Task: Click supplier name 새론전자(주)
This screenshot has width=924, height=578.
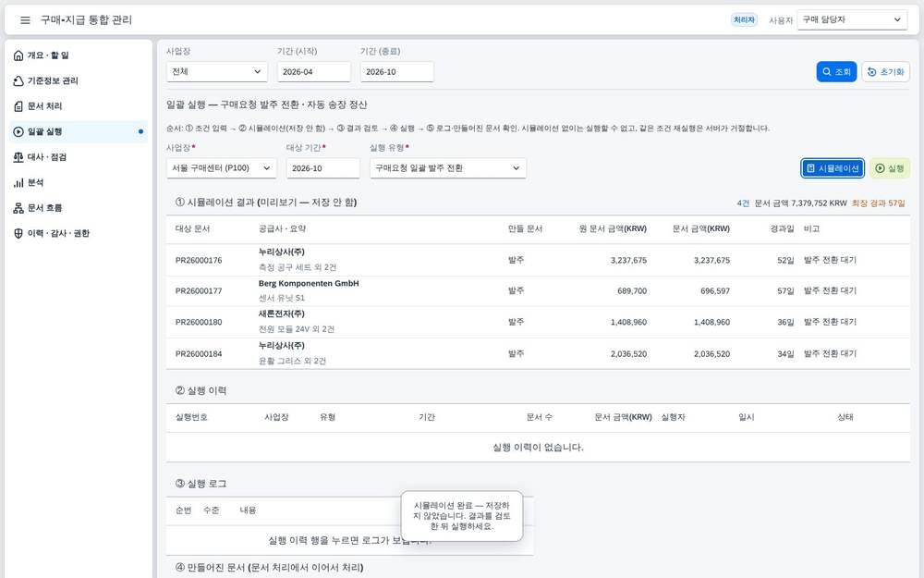Action: click(x=282, y=314)
